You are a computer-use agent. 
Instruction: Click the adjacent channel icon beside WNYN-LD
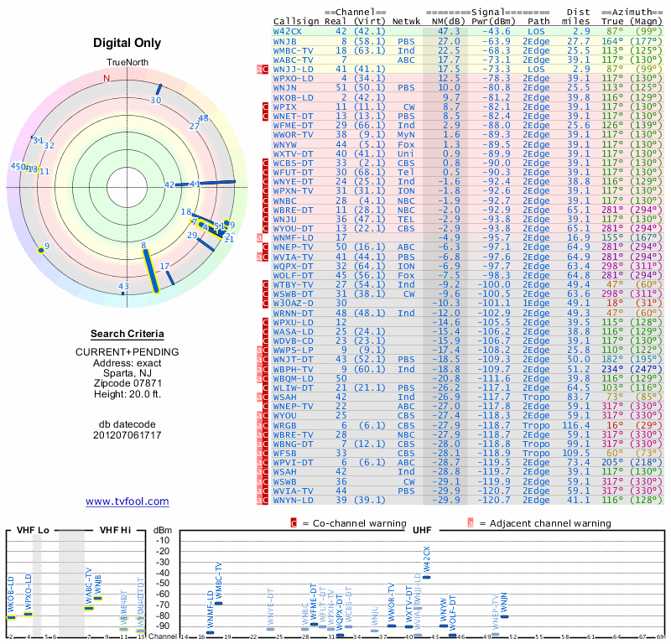tap(260, 500)
